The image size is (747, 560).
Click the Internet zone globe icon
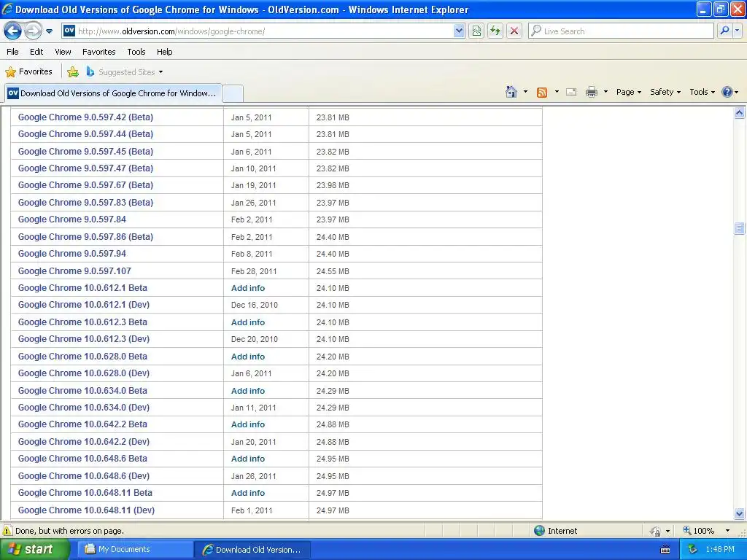[539, 531]
